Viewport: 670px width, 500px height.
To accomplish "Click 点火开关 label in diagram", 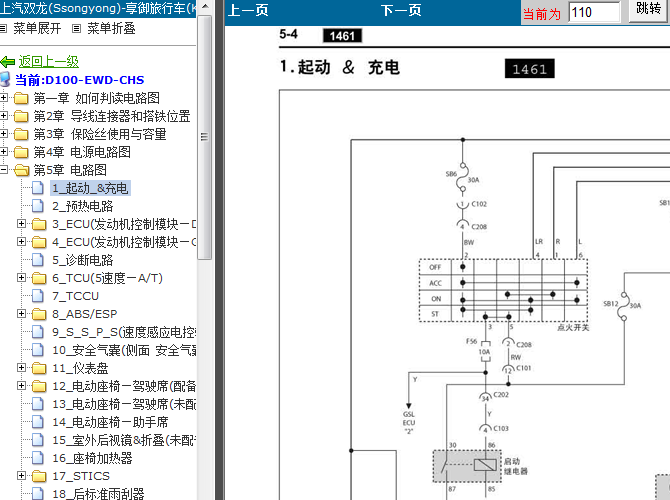I will pos(573,328).
